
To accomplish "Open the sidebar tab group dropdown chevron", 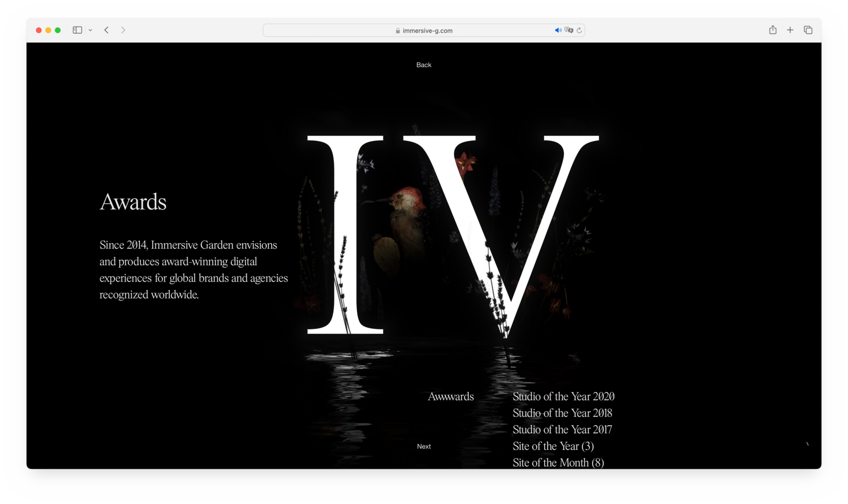I will (90, 30).
